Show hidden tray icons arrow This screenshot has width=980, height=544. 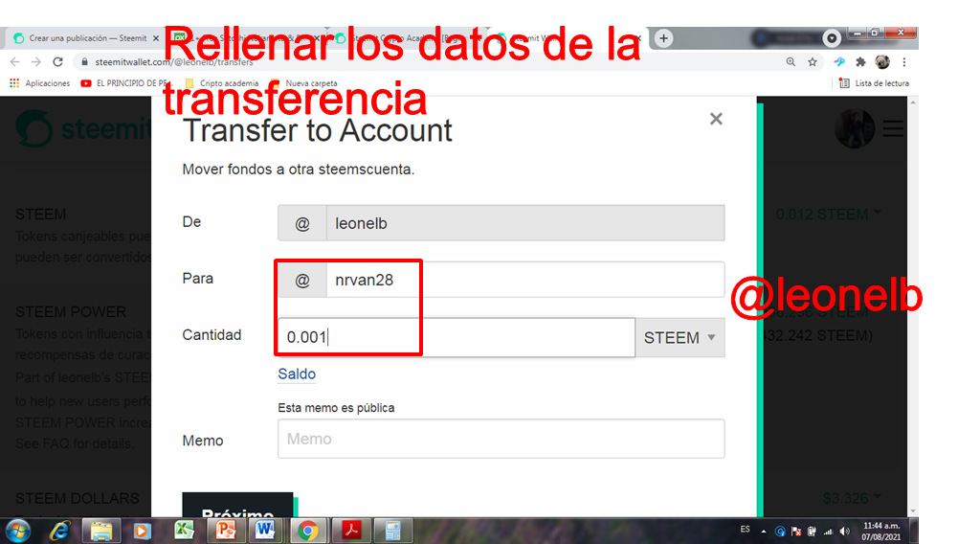(x=763, y=532)
